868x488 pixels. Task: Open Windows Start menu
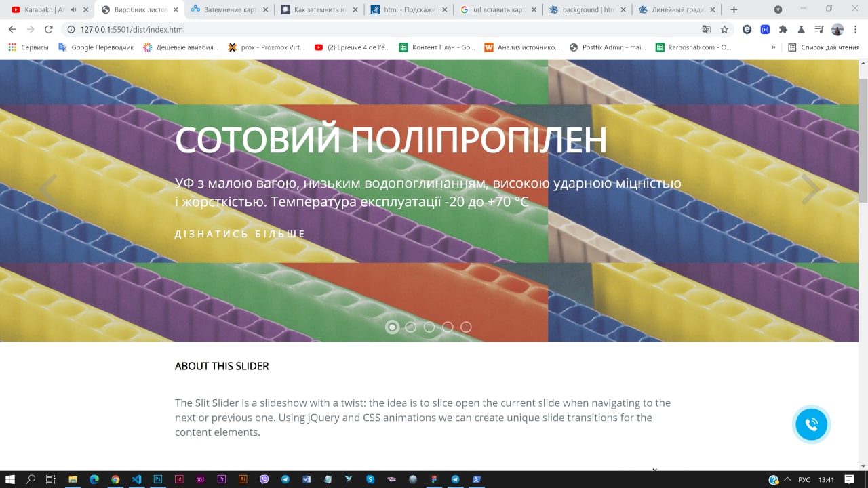10,479
